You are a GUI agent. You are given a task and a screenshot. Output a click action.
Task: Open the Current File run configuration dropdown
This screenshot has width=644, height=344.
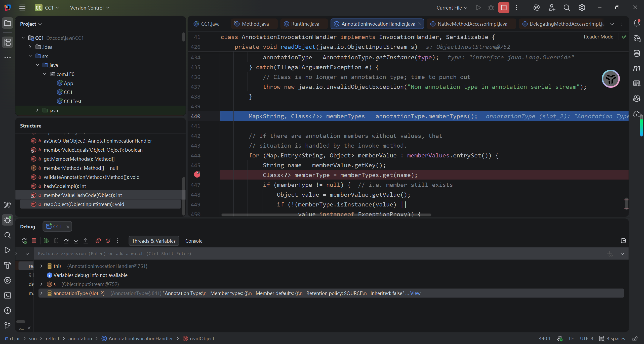tap(452, 8)
